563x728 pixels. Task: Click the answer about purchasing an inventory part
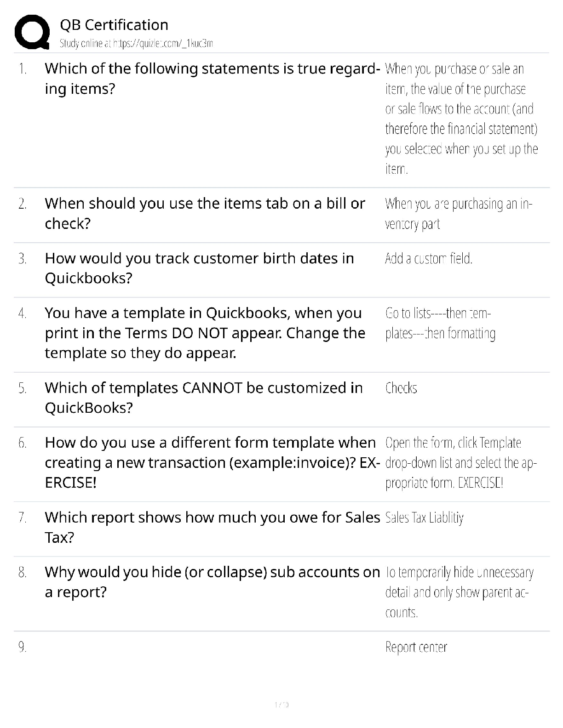(458, 214)
